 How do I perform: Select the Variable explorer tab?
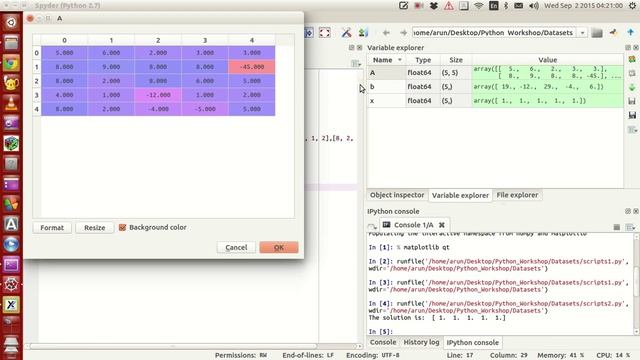(x=460, y=196)
